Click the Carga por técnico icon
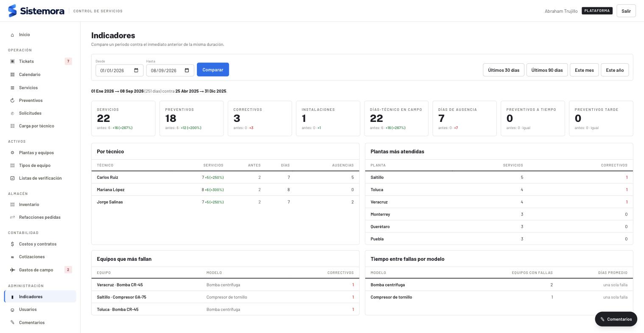 point(12,126)
